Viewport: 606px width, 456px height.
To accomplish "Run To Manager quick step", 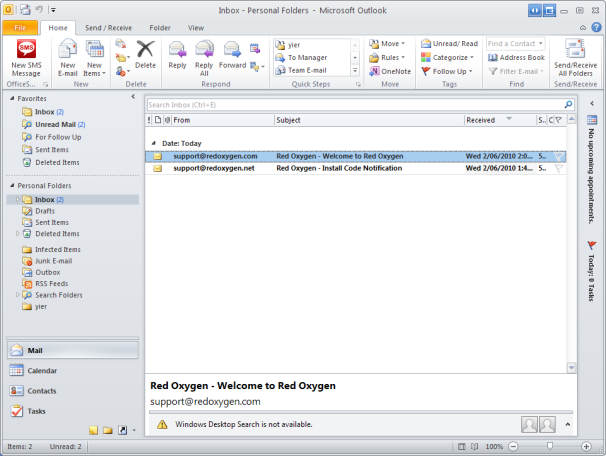I will 312,58.
